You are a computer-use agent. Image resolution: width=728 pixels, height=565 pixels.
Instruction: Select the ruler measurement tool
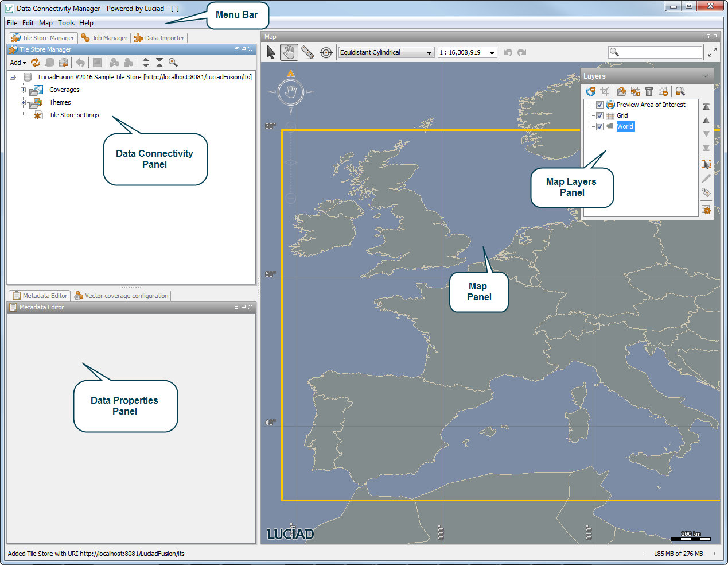pos(307,52)
